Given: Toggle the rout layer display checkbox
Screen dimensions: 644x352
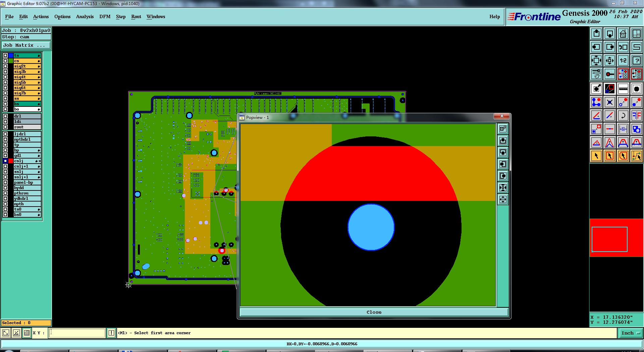Looking at the screenshot, I should tap(5, 127).
